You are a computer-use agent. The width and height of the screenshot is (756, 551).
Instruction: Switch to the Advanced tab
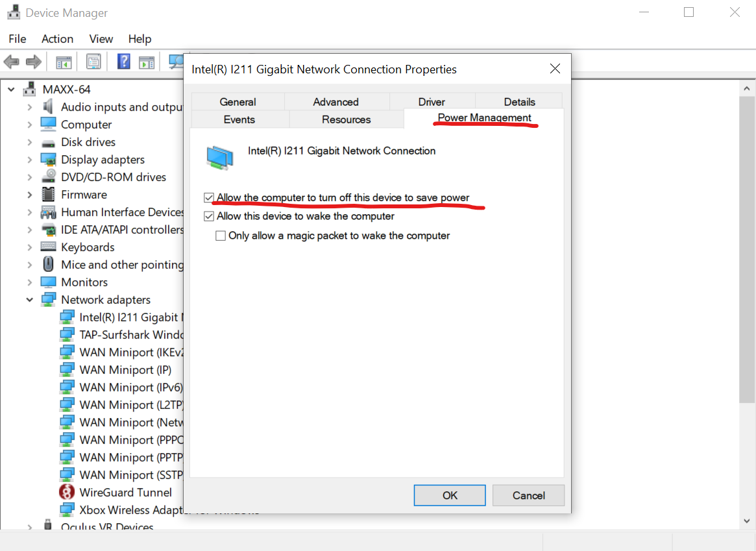pos(336,102)
